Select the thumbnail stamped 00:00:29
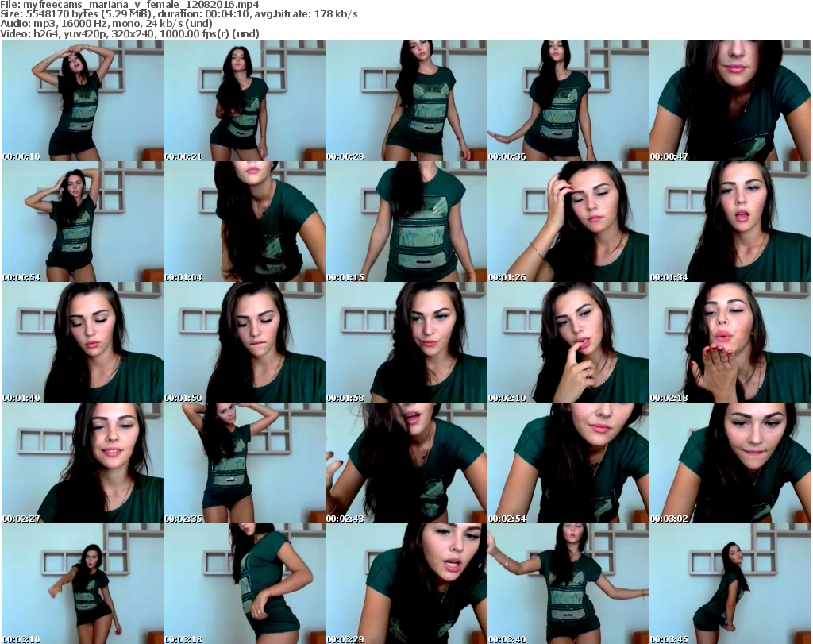This screenshot has width=813, height=644. [x=406, y=101]
